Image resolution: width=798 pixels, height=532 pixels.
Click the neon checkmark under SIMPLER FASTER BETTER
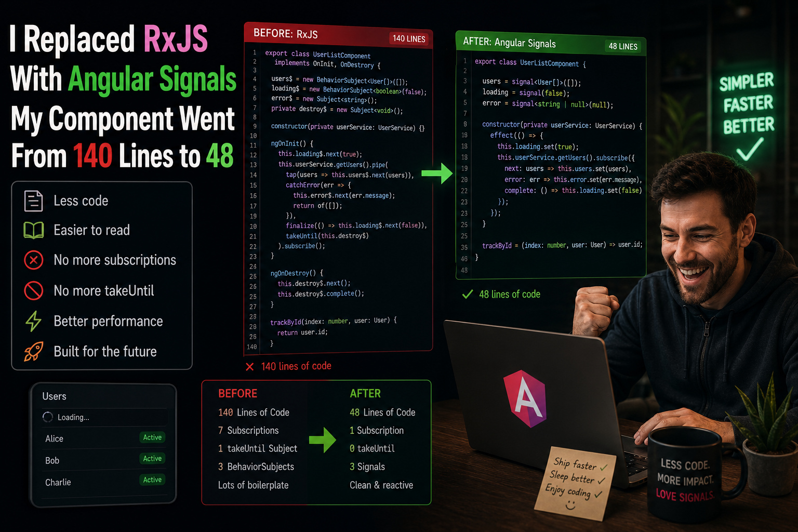tap(750, 149)
